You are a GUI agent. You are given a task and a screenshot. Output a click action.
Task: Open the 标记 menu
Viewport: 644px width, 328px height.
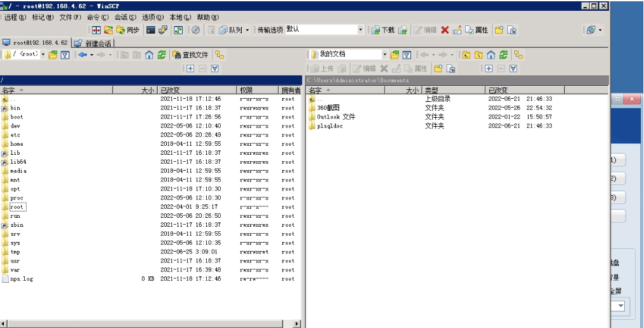point(43,17)
